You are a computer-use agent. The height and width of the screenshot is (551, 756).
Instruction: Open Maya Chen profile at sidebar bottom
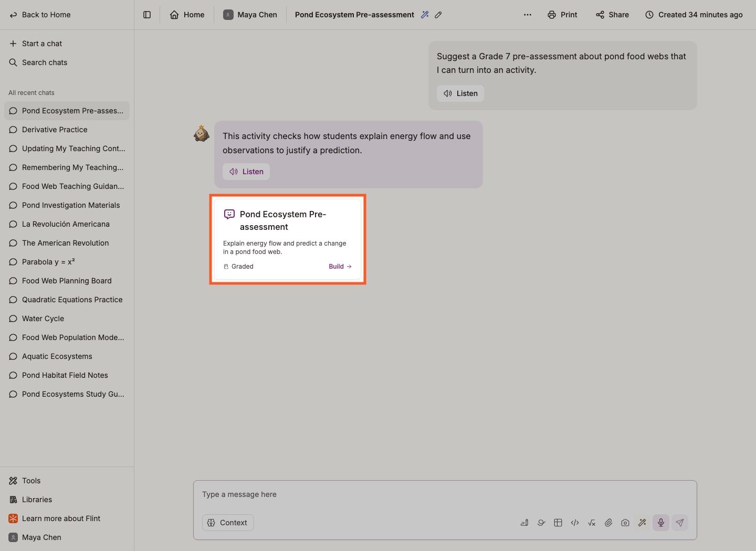(x=67, y=537)
